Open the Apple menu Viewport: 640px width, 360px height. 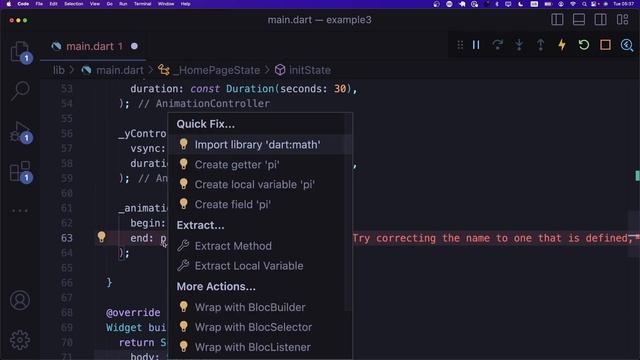click(x=8, y=4)
